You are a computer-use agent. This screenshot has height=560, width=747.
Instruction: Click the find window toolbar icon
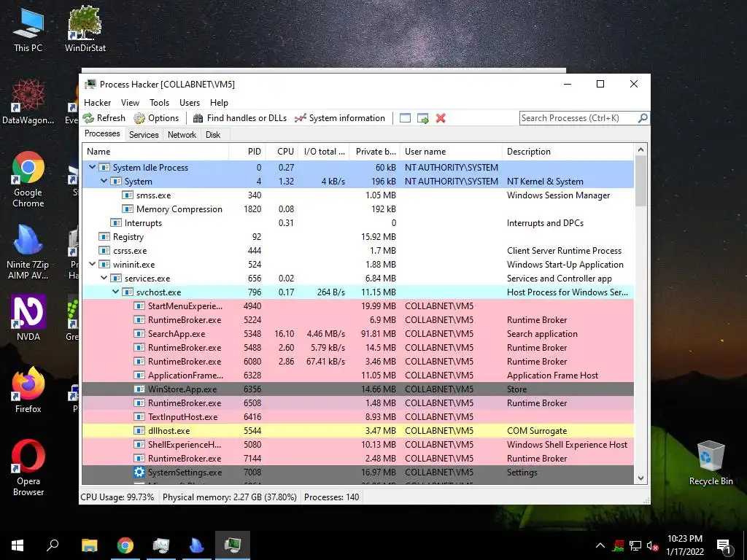coord(405,118)
